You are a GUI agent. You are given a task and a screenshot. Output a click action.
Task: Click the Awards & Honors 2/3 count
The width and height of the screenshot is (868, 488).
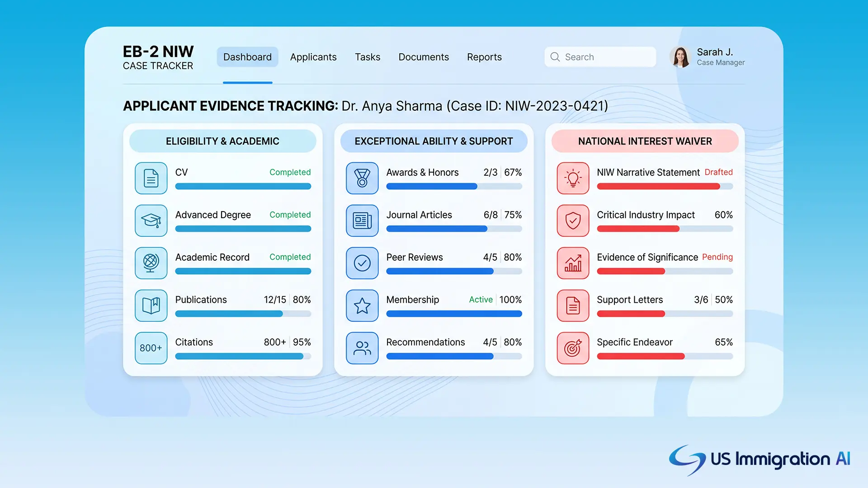tap(491, 172)
